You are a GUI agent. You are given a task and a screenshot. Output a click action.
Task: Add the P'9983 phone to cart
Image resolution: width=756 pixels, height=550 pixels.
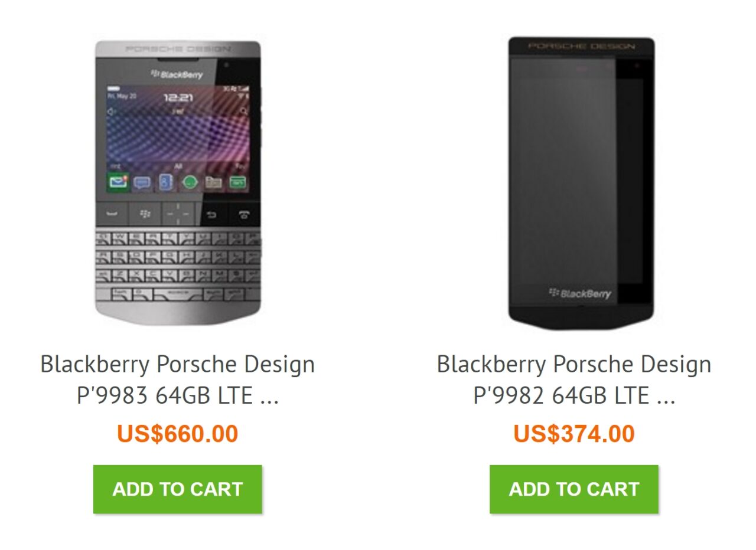(177, 489)
